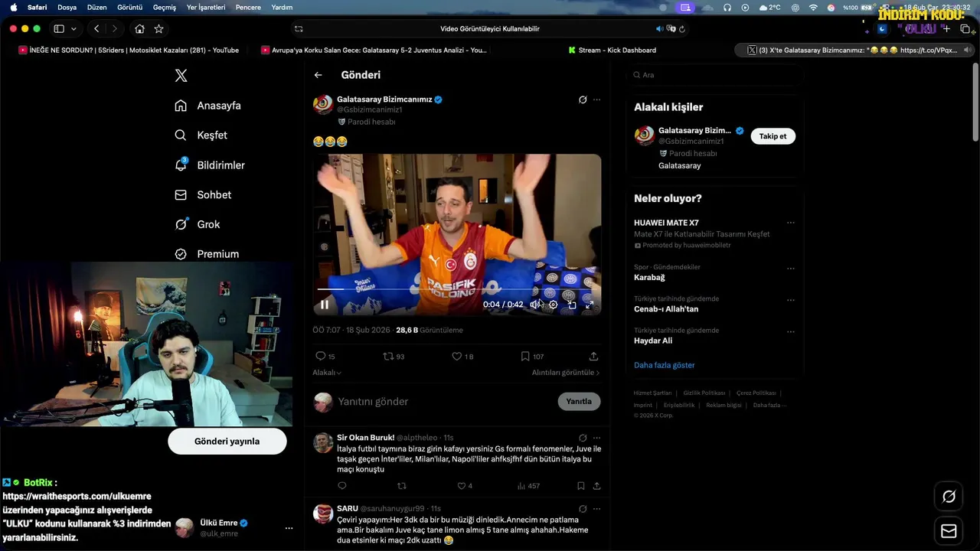The height and width of the screenshot is (551, 980).
Task: Open options for HUAWEI MATE X7 trend
Action: 791,223
